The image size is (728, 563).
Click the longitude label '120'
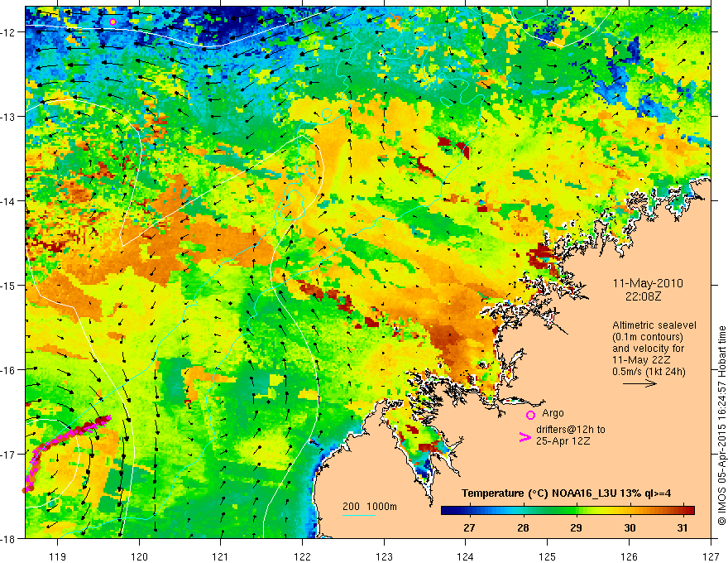click(x=139, y=556)
